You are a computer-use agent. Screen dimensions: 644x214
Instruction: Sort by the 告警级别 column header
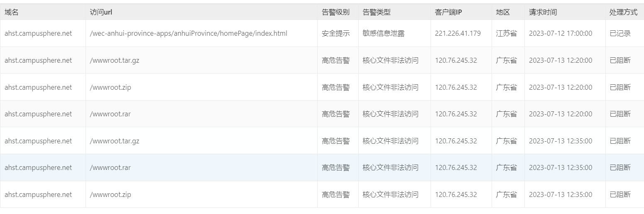click(335, 12)
